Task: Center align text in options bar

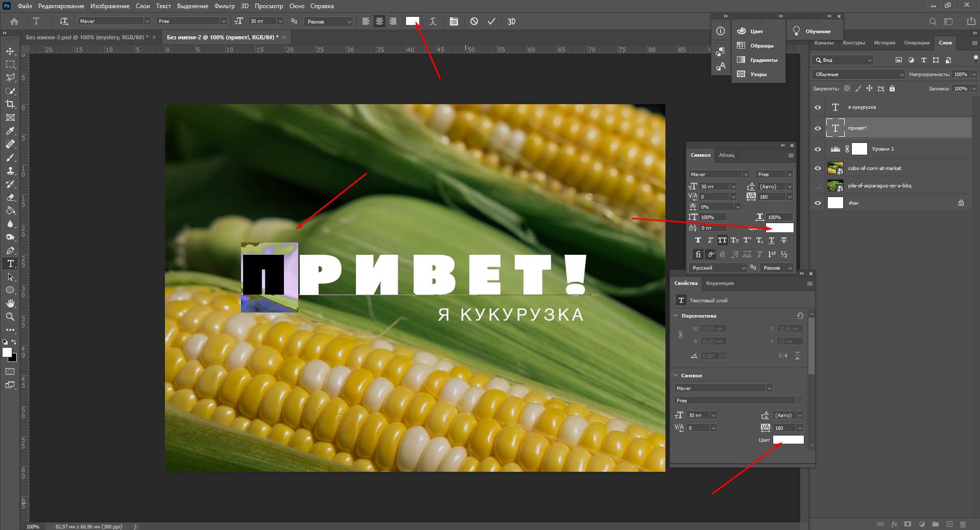Action: click(x=379, y=21)
